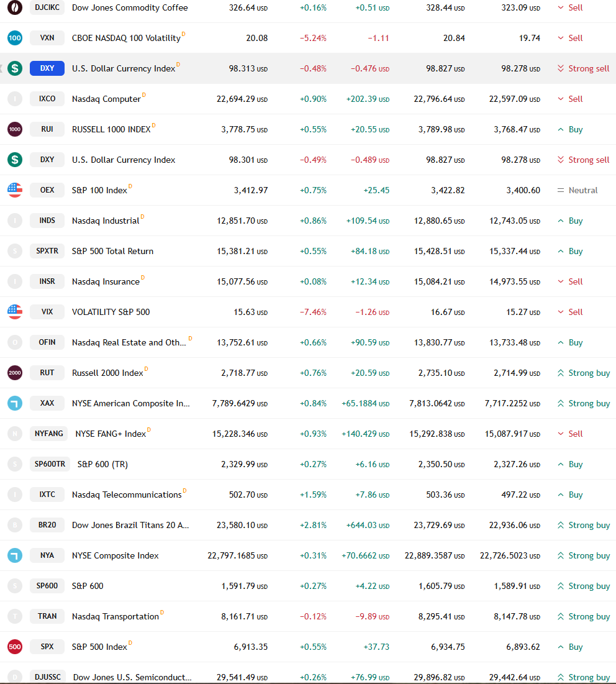
Task: Open the IXTC ticker badge
Action: pyautogui.click(x=47, y=495)
